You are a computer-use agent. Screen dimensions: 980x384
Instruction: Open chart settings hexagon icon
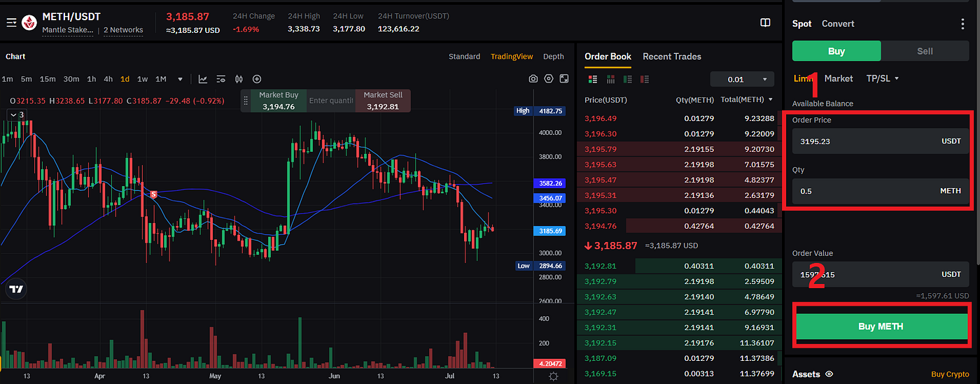(549, 79)
